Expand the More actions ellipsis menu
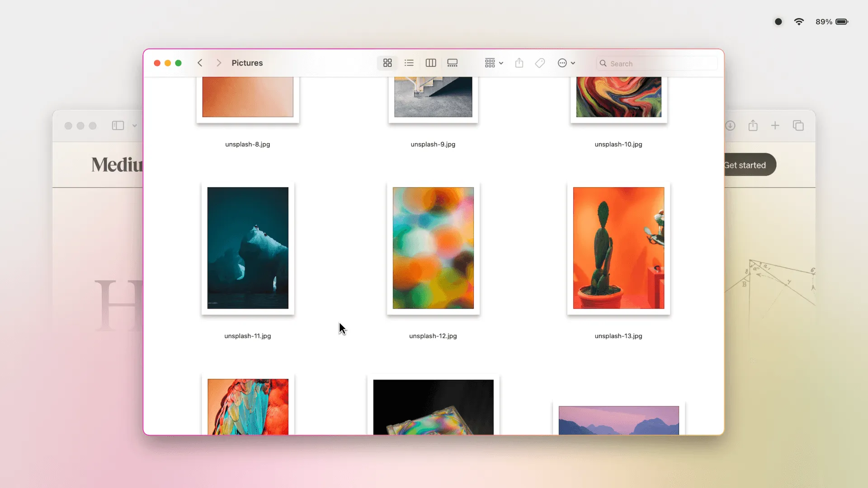Viewport: 868px width, 488px height. [566, 63]
